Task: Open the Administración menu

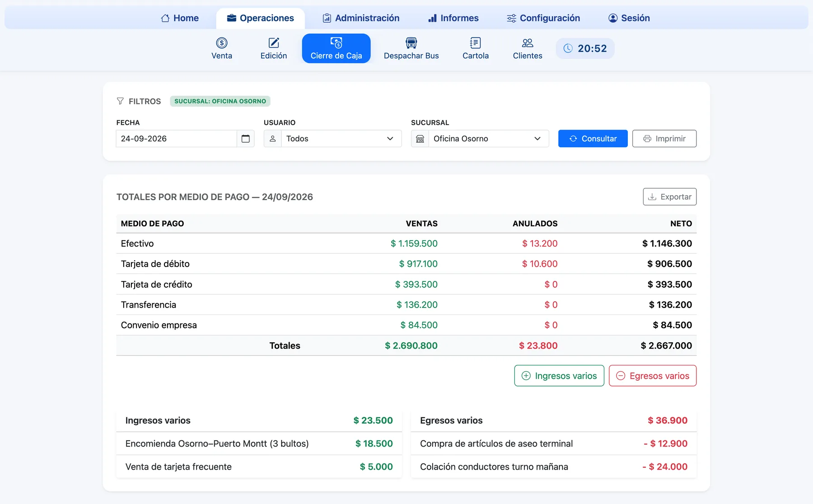Action: (361, 18)
